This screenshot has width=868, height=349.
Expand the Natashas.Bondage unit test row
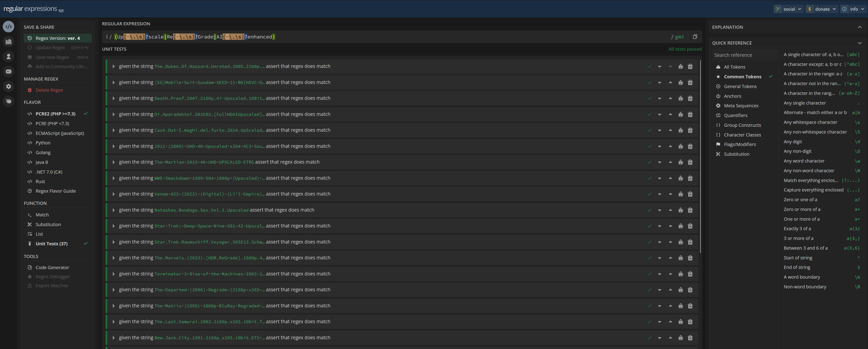114,210
